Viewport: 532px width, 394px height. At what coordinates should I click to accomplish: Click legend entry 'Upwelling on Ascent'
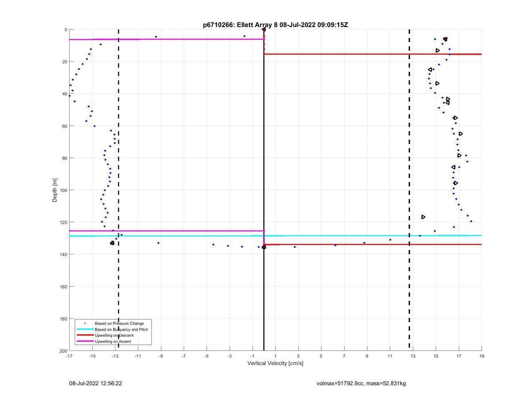click(113, 342)
